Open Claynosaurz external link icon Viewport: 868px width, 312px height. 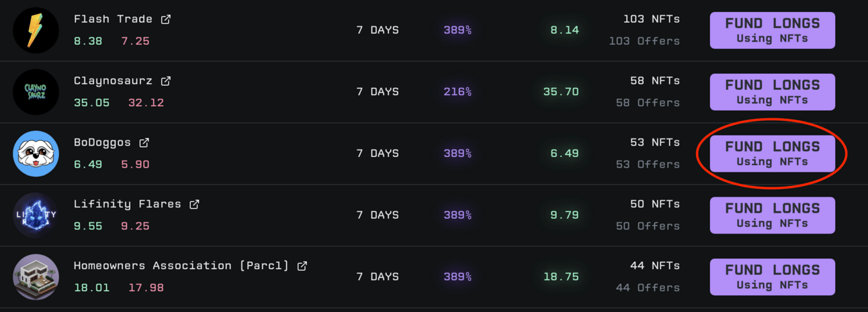(166, 81)
